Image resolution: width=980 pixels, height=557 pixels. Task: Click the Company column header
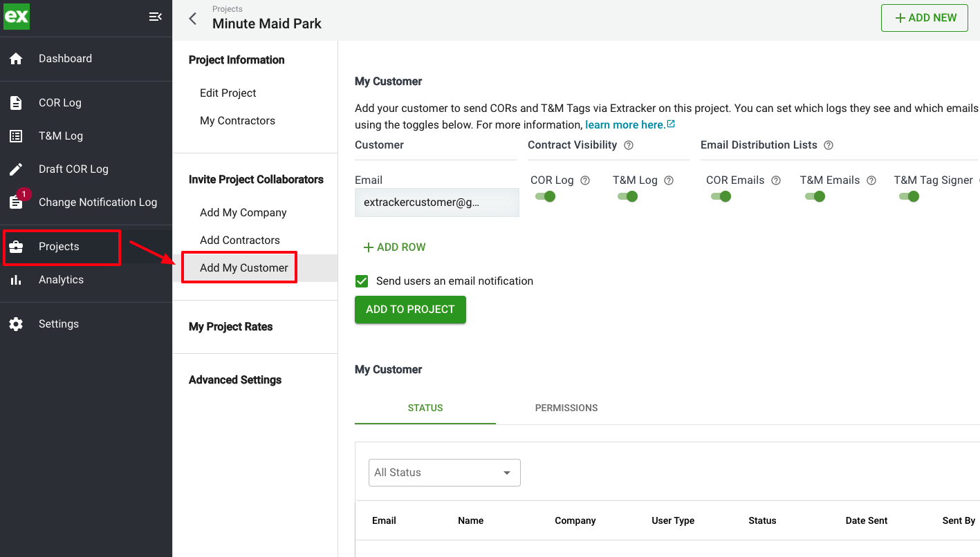point(575,520)
